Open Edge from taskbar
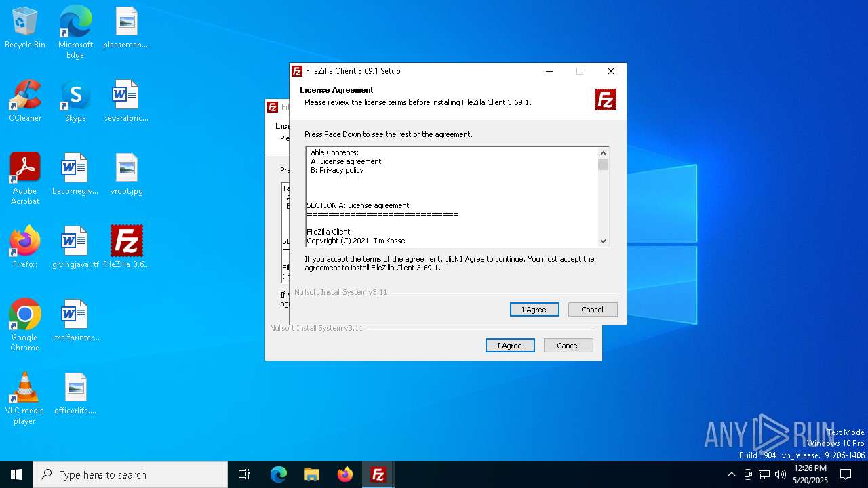The image size is (868, 488). 279,474
